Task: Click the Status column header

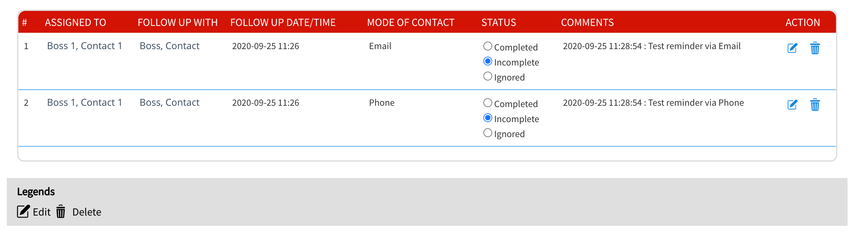Action: 498,23
